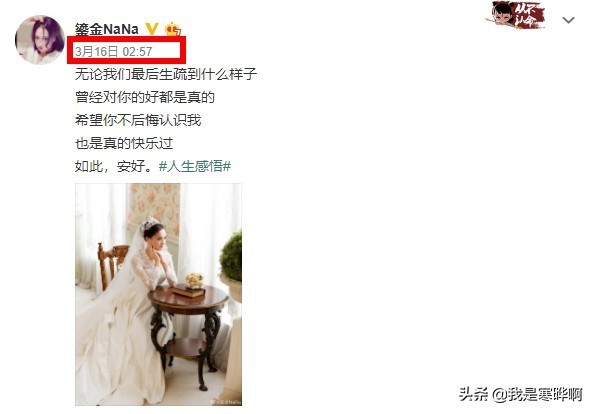This screenshot has width=595, height=414.
Task: Expand the post options chevron arrow
Action: pyautogui.click(x=568, y=20)
